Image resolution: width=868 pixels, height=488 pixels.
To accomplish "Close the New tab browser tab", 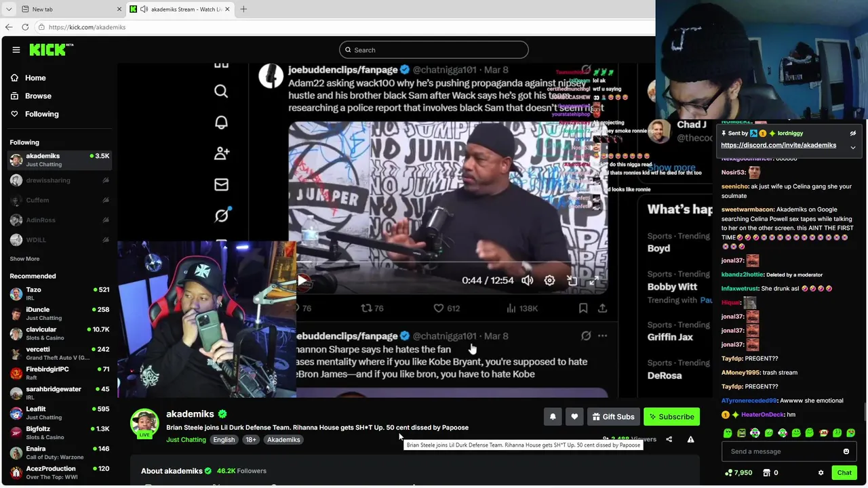I will tap(119, 9).
